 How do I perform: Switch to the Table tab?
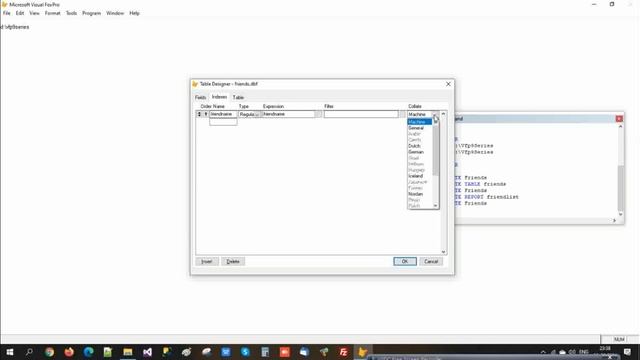tap(238, 98)
